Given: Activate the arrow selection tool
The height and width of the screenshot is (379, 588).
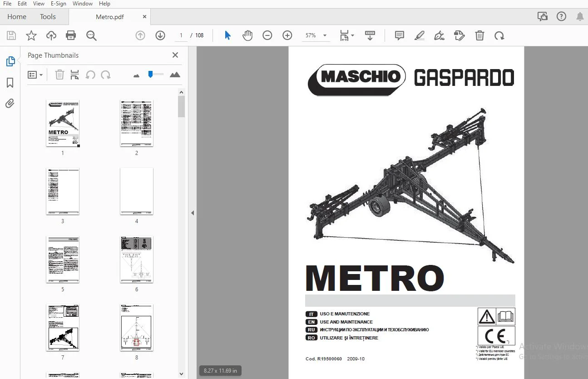Looking at the screenshot, I should tap(228, 35).
